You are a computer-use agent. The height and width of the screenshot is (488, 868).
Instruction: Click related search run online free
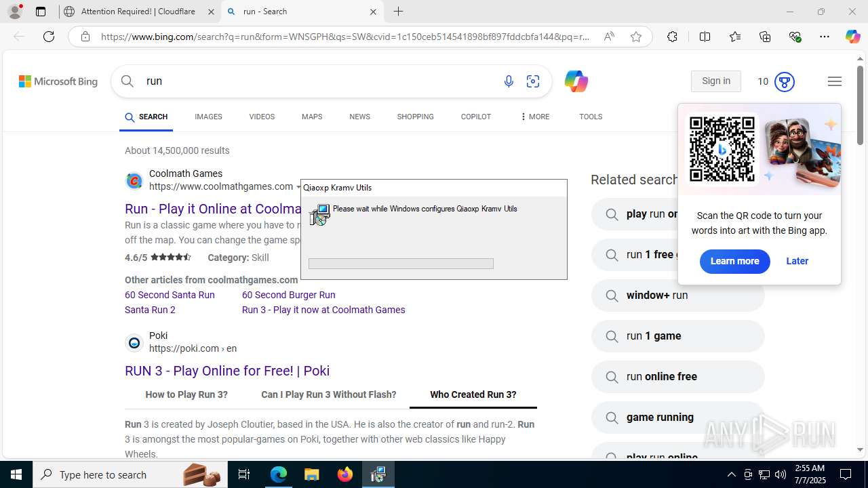pos(677,377)
